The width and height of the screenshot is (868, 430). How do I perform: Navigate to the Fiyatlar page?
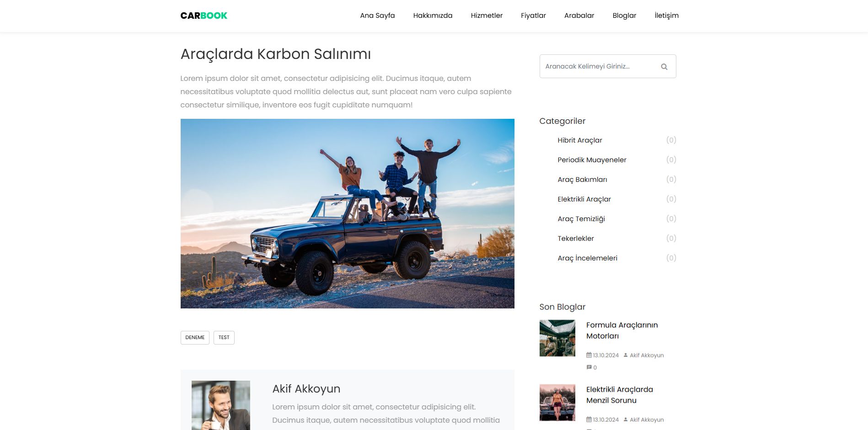[x=533, y=16]
